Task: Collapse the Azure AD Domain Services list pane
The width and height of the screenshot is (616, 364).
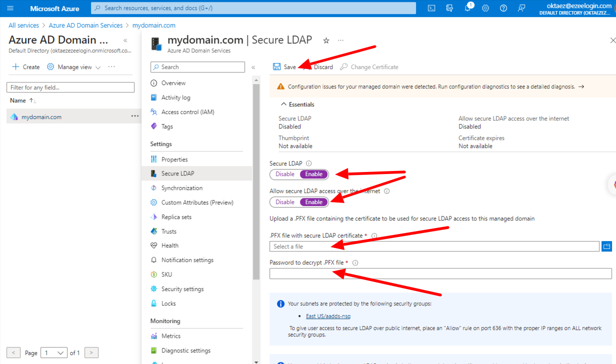Action: coord(125,40)
